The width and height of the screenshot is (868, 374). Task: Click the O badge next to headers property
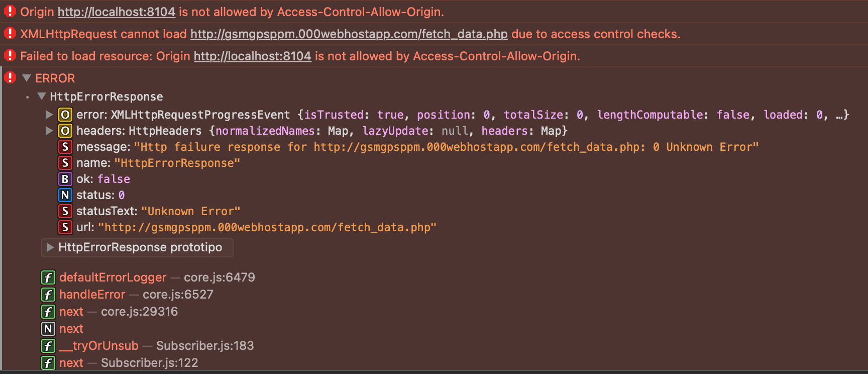pos(65,131)
